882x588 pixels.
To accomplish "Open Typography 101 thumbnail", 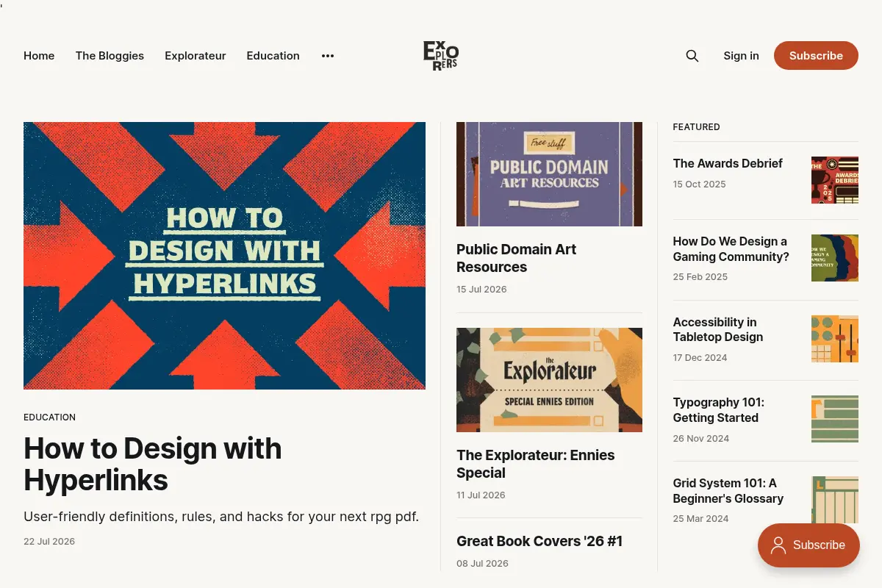I will pyautogui.click(x=835, y=419).
